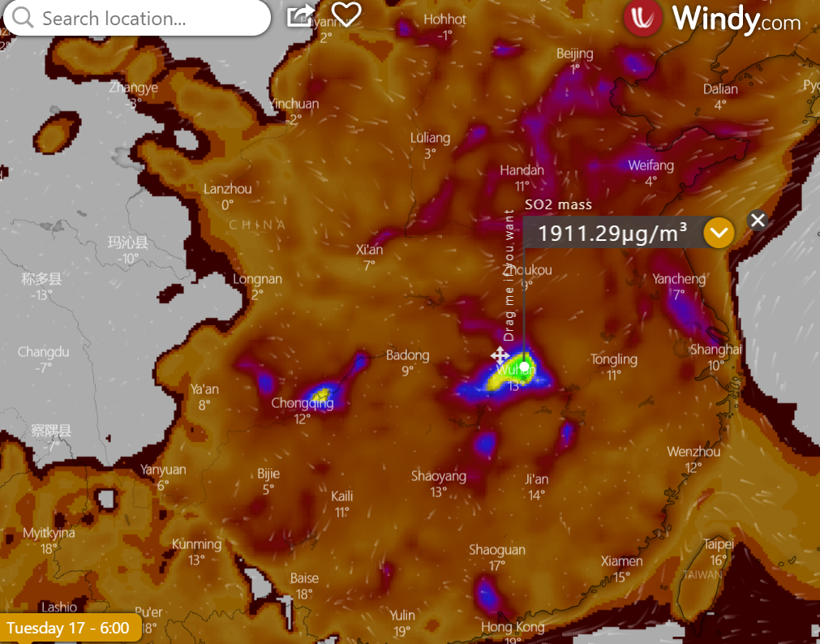Click the Beijing city label
This screenshot has width=820, height=644.
pyautogui.click(x=574, y=54)
